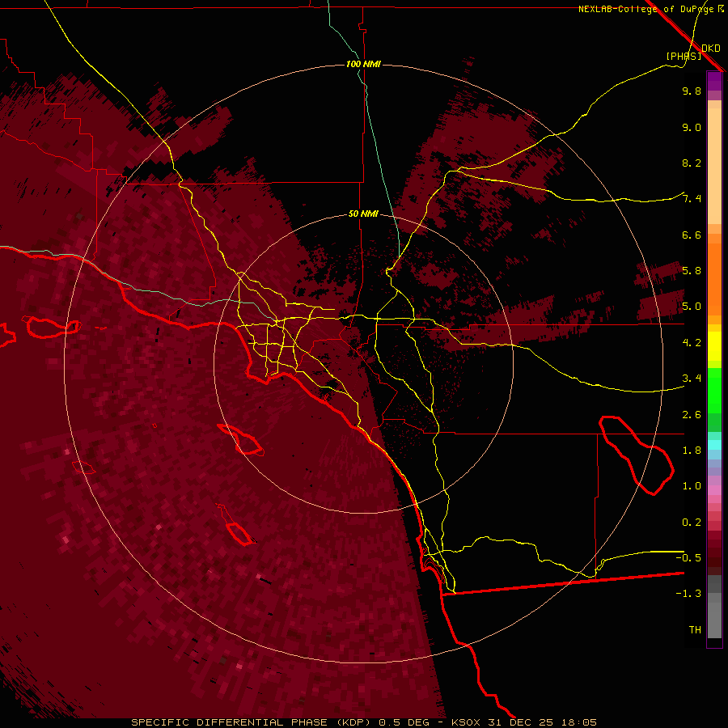Click the -1.3 scale value

coord(688,594)
